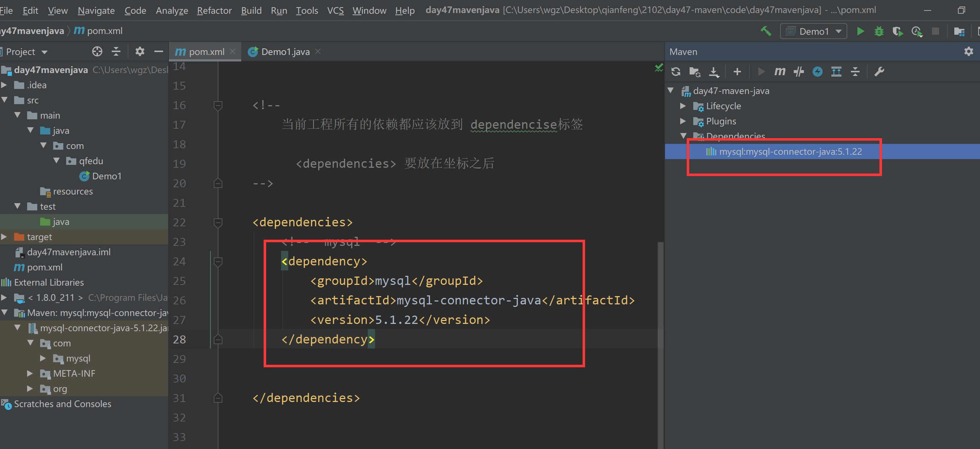Click the Run Maven build play icon
Screen dimensions: 980x449
[x=761, y=72]
